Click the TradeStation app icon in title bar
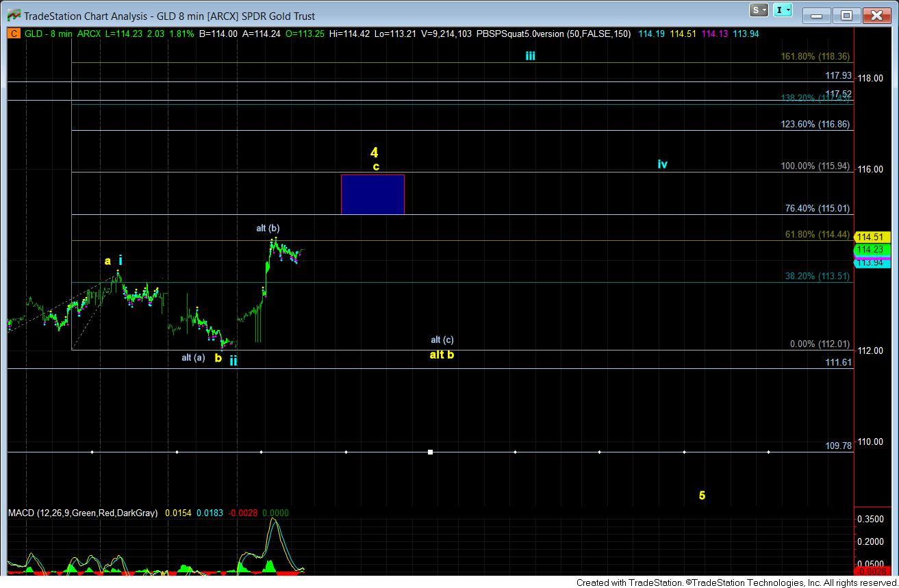The height and width of the screenshot is (588, 899). click(13, 15)
